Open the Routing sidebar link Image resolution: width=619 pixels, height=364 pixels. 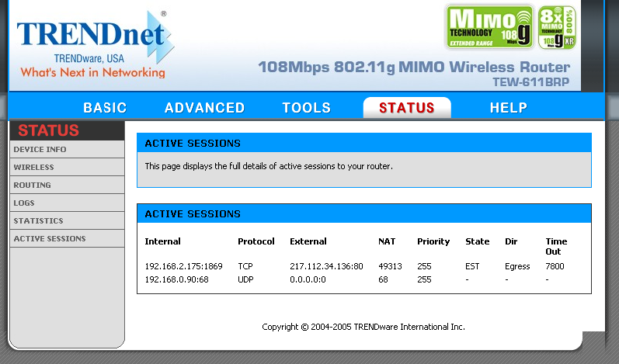(33, 185)
